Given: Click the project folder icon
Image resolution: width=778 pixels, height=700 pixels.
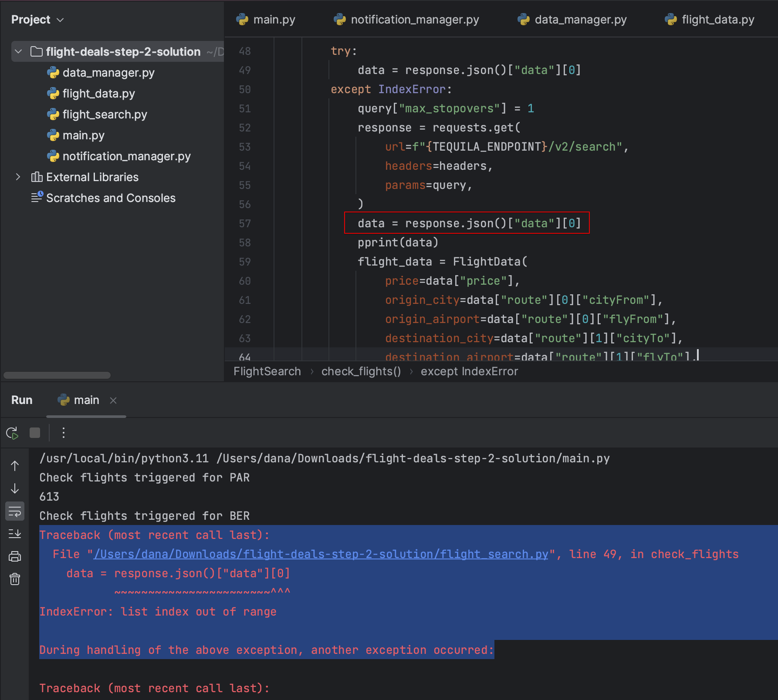Looking at the screenshot, I should click(x=37, y=52).
